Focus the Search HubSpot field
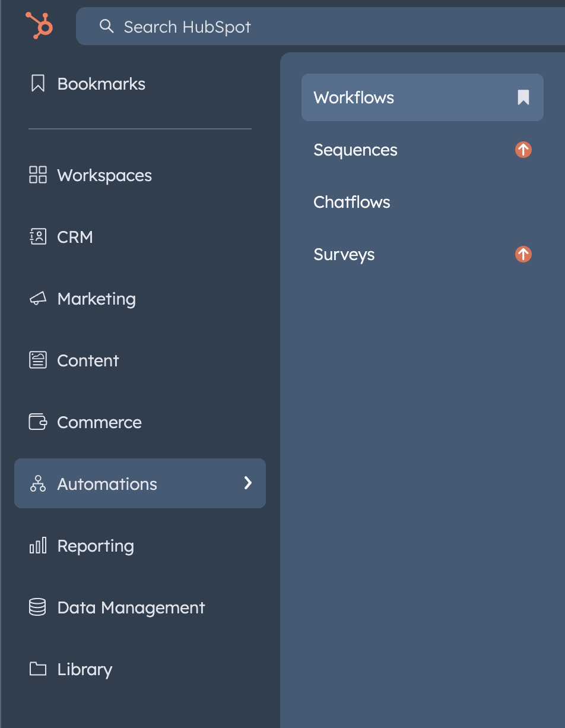Viewport: 565px width, 728px height. click(x=320, y=26)
